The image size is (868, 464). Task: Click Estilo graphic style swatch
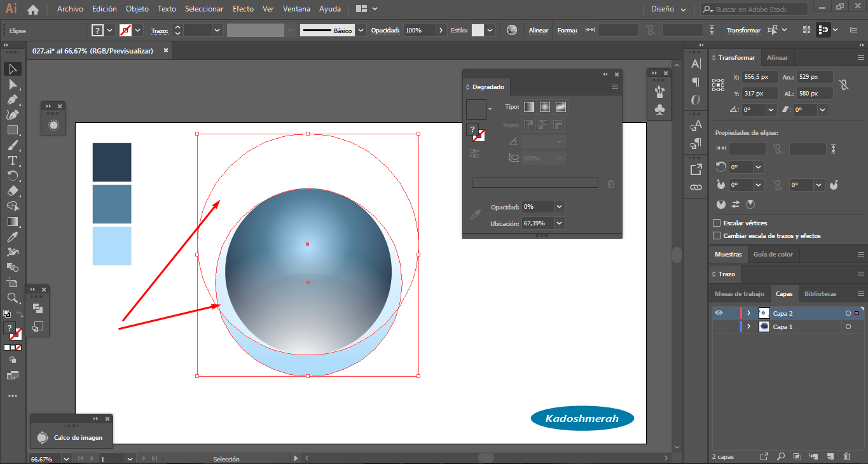point(478,30)
